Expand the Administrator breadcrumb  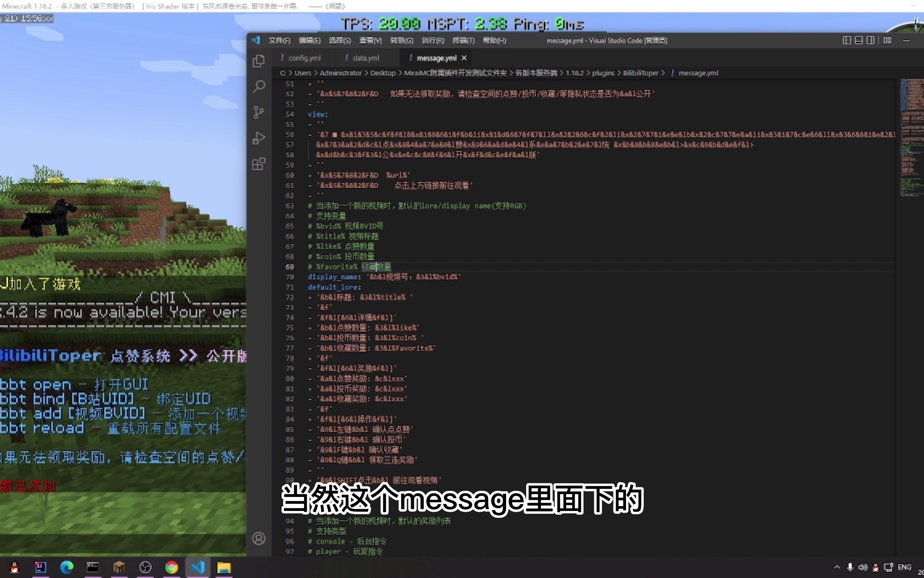click(x=340, y=73)
